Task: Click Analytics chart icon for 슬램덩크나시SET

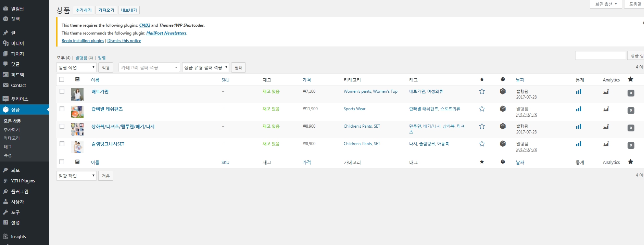Action: point(606,144)
